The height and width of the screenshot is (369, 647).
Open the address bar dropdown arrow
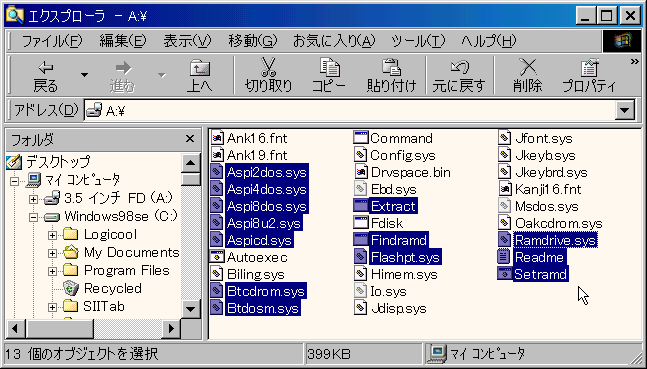point(625,111)
